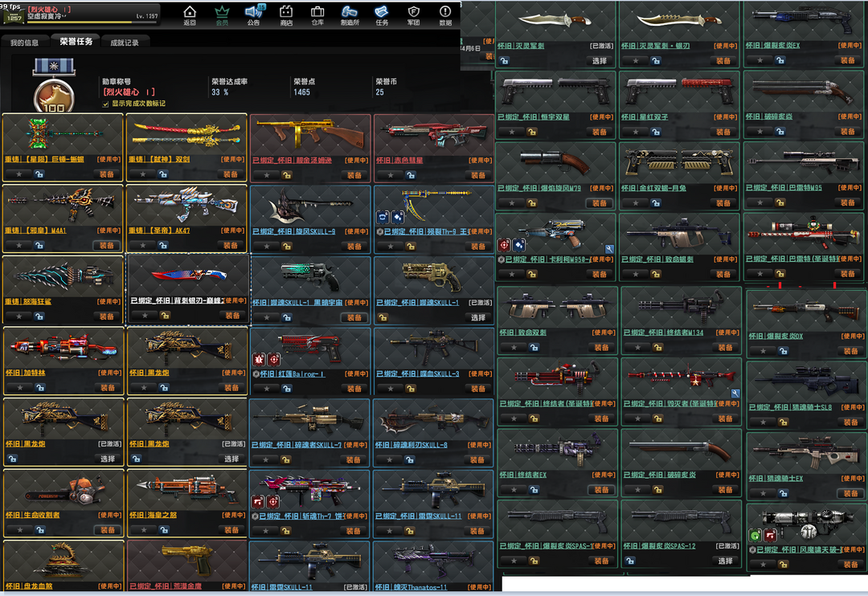The image size is (868, 596).
Task: Click the 公告 announcement megaphone icon
Action: pos(254,14)
